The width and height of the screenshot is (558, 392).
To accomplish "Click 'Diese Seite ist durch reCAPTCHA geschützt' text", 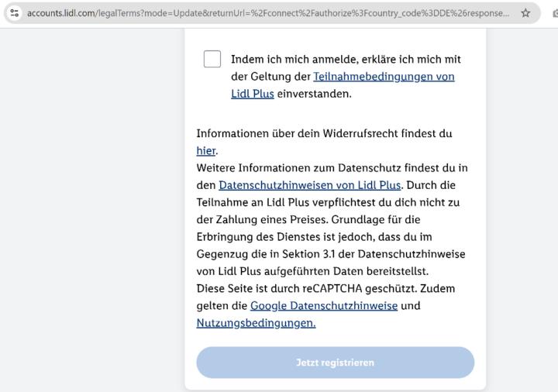I will coord(307,288).
